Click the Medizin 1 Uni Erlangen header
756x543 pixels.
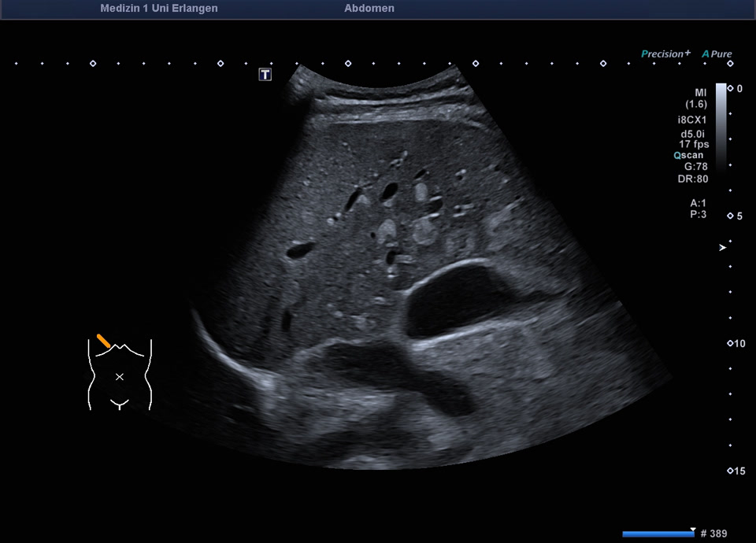tap(159, 9)
